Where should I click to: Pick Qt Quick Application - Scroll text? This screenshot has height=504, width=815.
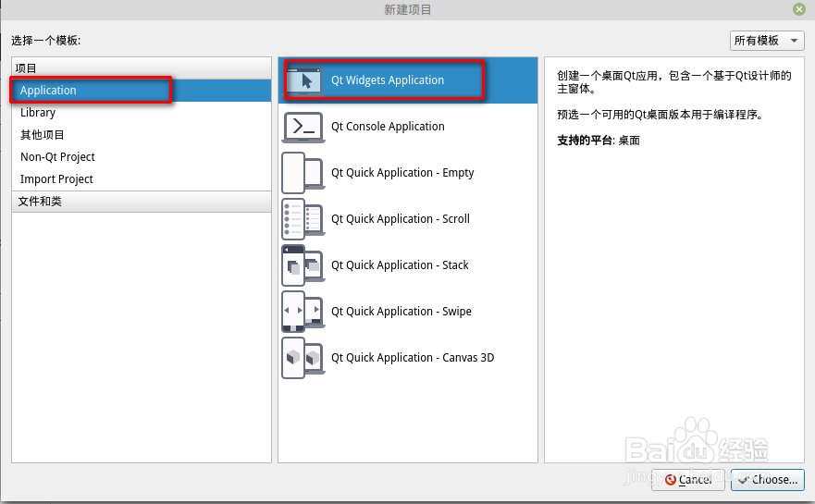401,219
